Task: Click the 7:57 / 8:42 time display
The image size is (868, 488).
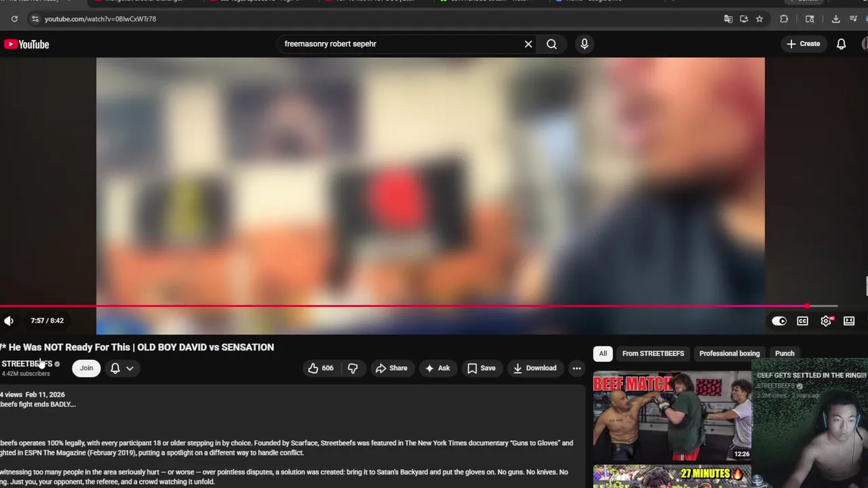Action: (x=47, y=321)
